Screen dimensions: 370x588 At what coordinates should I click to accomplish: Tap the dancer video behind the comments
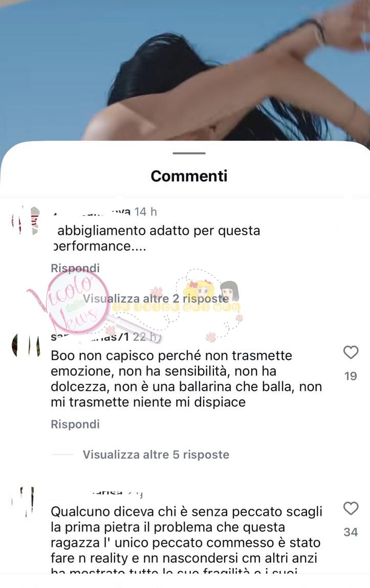185,70
